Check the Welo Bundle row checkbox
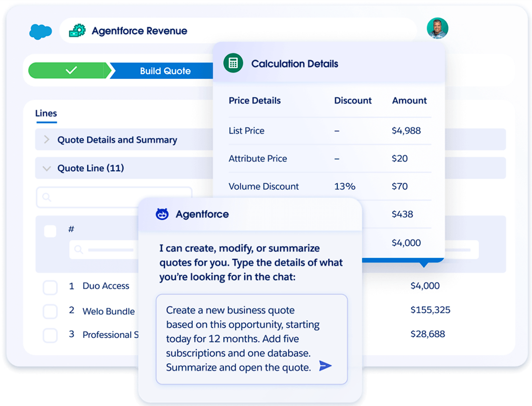 (x=50, y=311)
